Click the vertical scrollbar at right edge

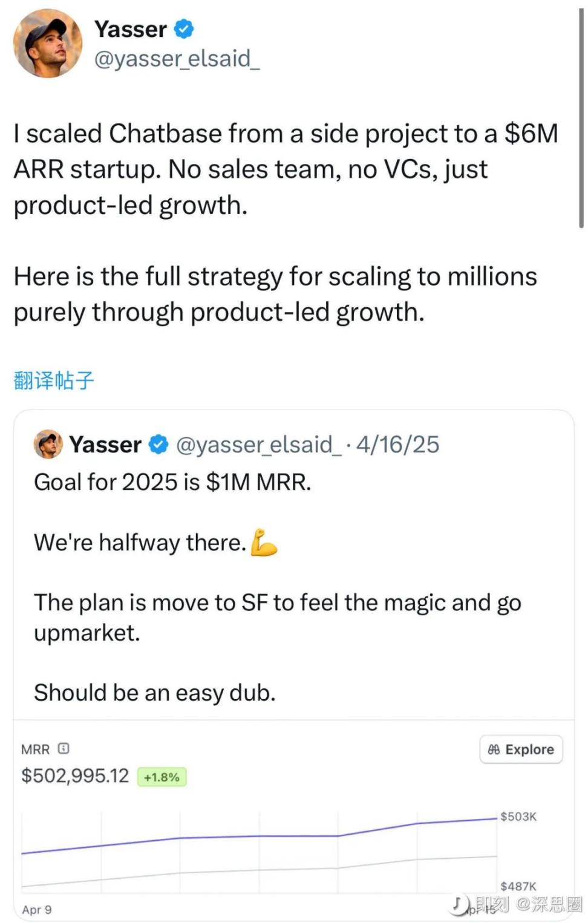[x=581, y=118]
